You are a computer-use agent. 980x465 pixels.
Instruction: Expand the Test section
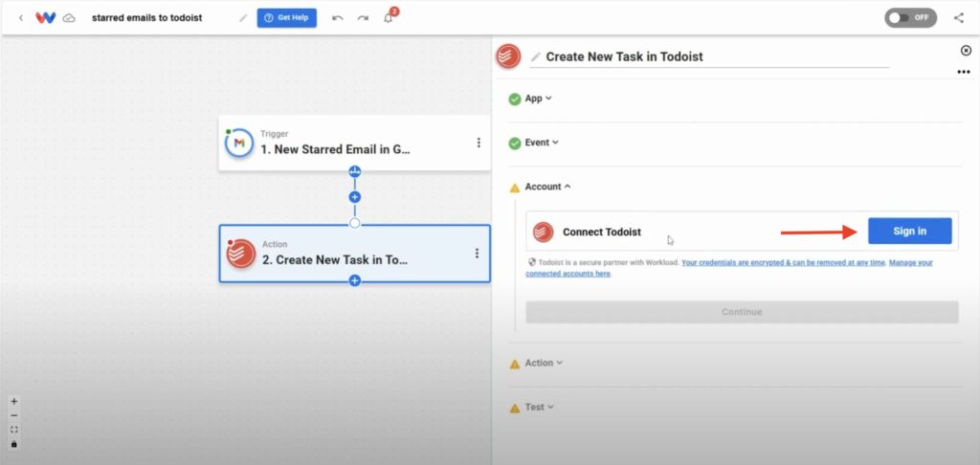(540, 407)
